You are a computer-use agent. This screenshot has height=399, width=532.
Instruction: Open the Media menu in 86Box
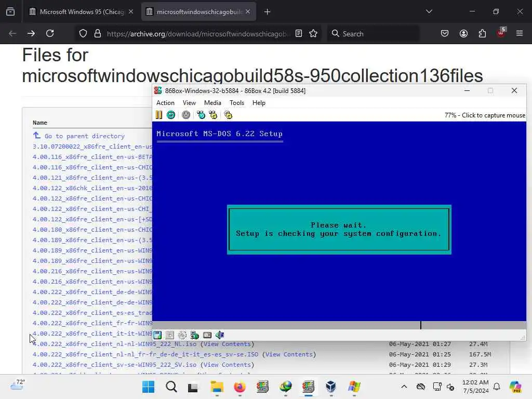[x=212, y=103]
